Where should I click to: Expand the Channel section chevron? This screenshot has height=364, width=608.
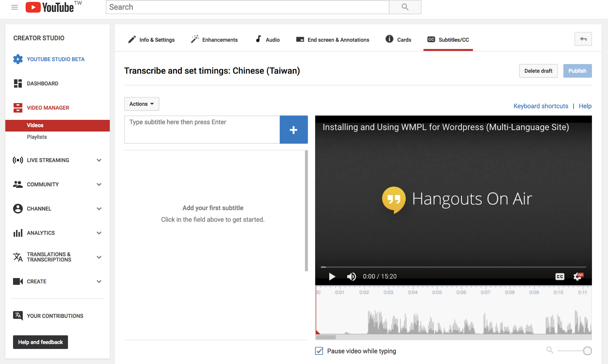click(x=99, y=209)
